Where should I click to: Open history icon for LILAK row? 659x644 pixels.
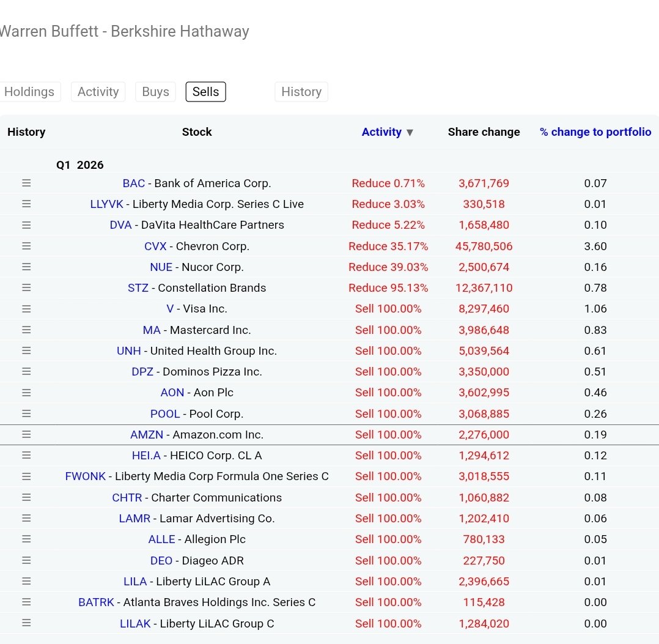(x=26, y=623)
